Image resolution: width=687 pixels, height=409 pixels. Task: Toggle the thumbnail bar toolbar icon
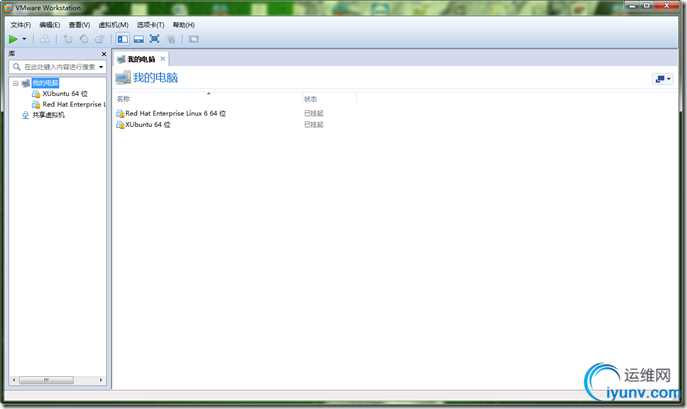[139, 39]
